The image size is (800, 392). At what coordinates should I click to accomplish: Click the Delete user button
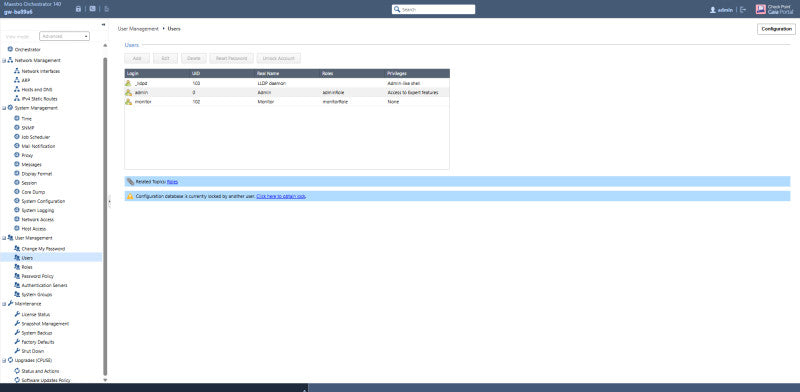tap(194, 58)
